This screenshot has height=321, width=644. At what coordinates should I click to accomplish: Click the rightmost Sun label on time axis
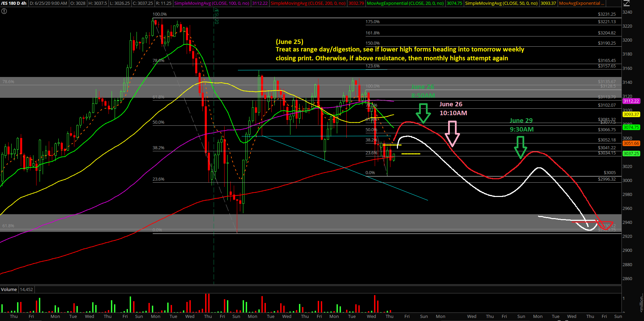point(618,317)
